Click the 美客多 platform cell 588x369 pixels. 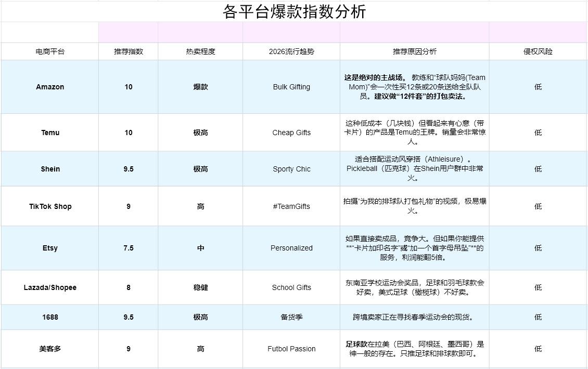(50, 349)
